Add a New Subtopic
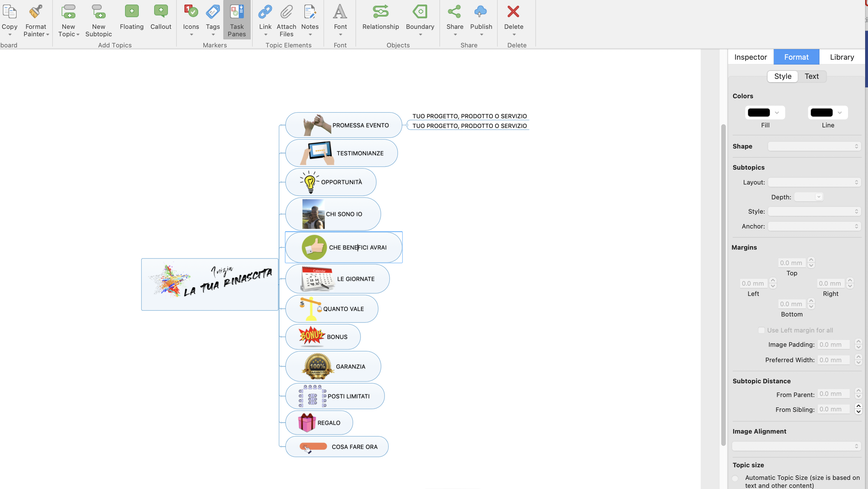 (99, 12)
